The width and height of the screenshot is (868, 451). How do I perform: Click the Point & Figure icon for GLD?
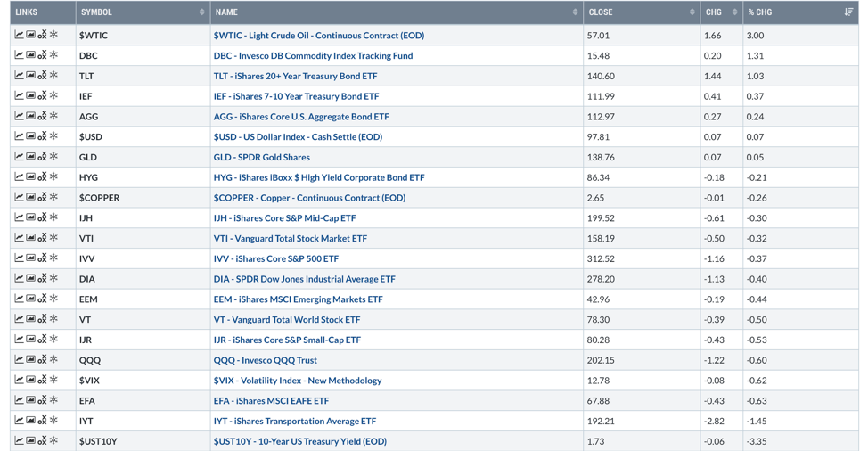click(42, 157)
